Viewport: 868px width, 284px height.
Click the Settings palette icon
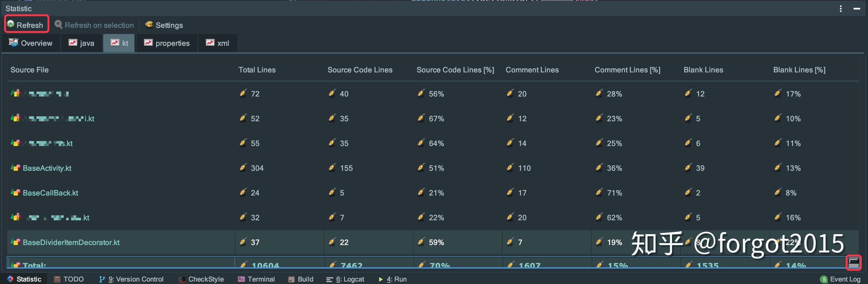click(x=149, y=24)
